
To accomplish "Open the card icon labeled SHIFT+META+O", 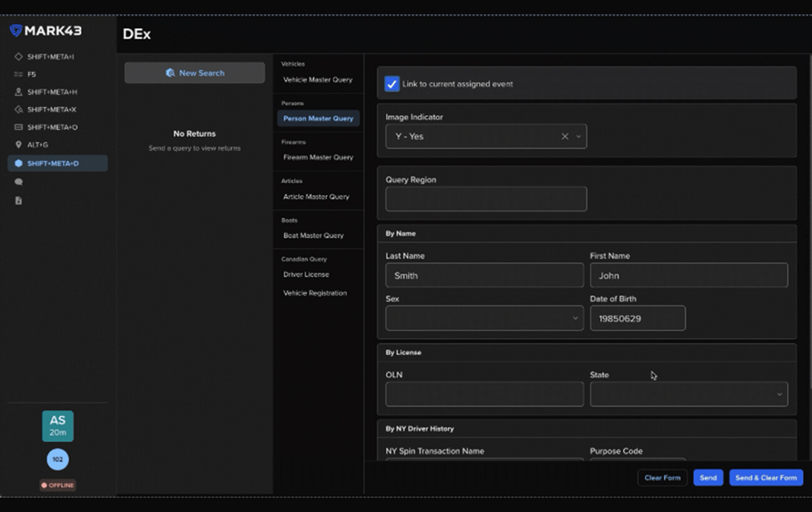I will (x=18, y=127).
